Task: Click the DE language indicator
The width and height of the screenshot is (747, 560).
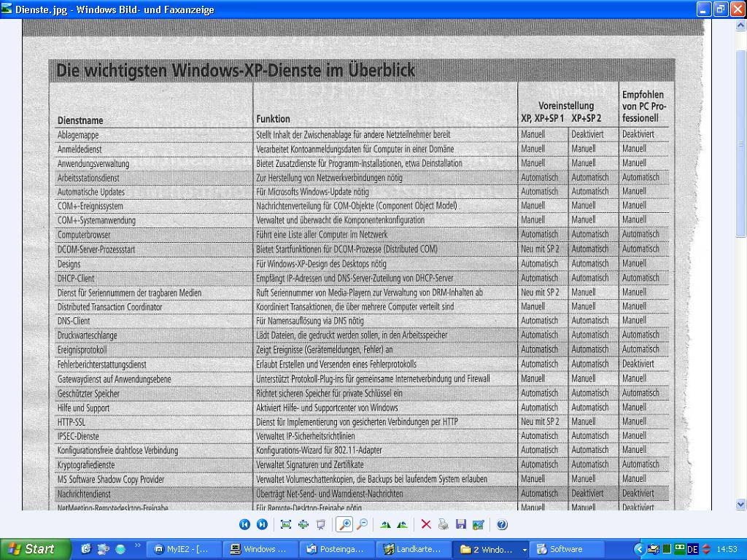Action: tap(693, 550)
